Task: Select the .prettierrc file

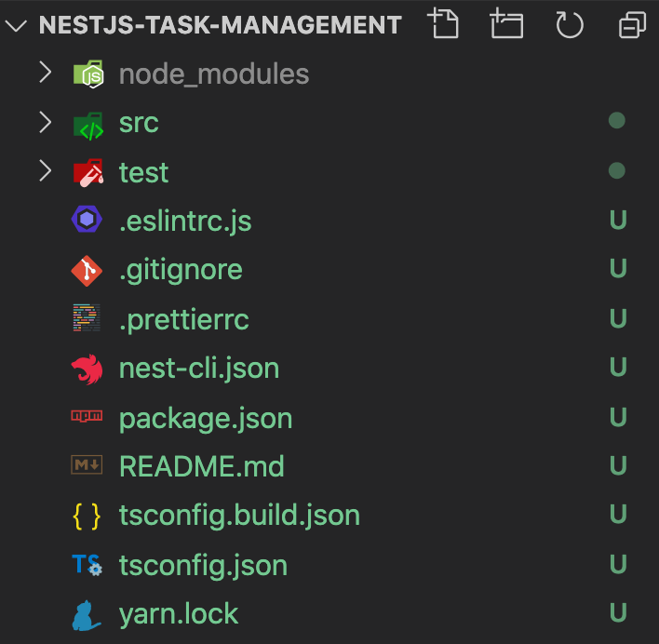Action: click(184, 319)
